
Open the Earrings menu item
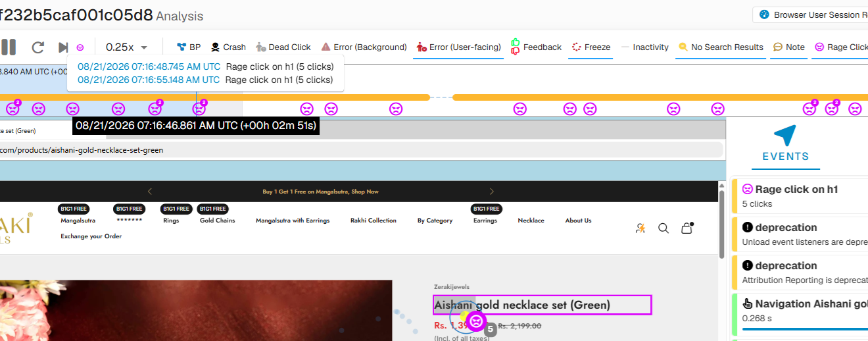click(x=485, y=221)
